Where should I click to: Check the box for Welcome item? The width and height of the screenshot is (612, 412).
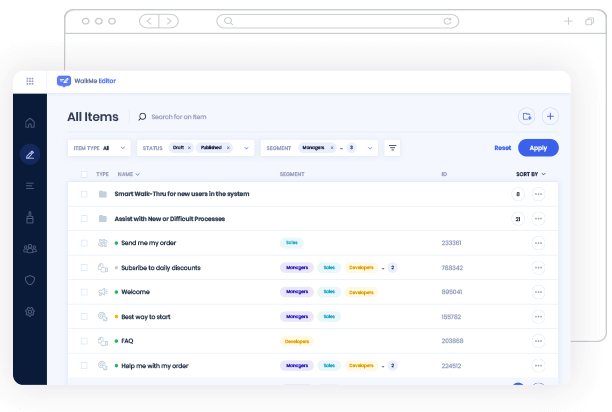click(x=84, y=292)
